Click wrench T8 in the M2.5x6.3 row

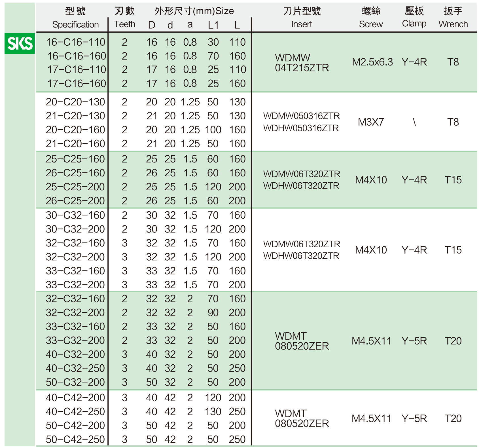coord(453,62)
